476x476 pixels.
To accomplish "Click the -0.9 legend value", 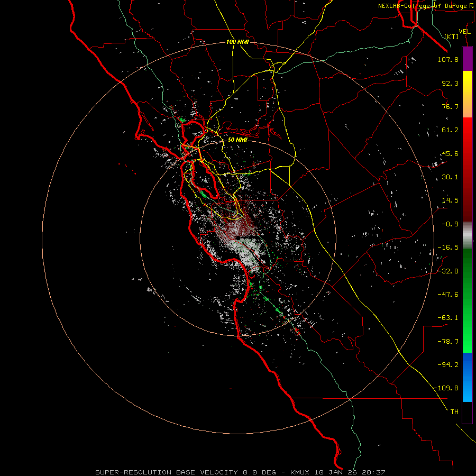I will pyautogui.click(x=450, y=224).
